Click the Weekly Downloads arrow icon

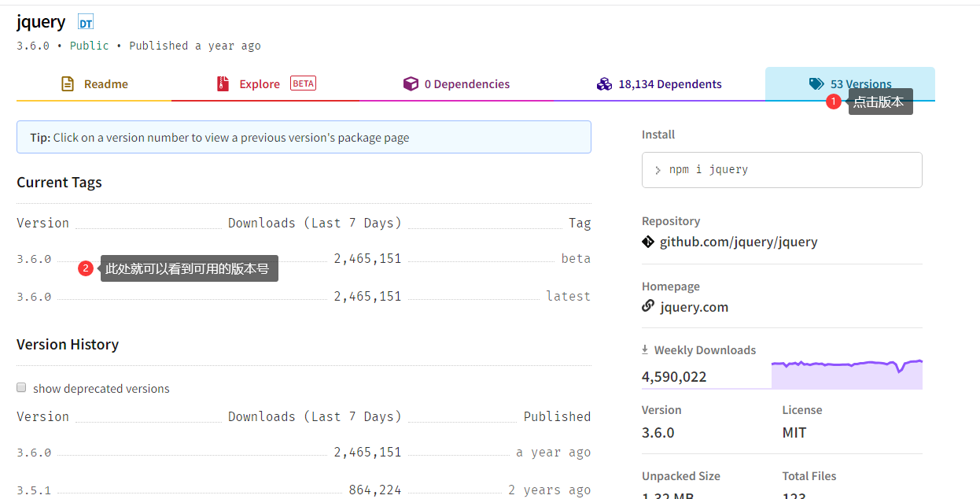click(645, 349)
